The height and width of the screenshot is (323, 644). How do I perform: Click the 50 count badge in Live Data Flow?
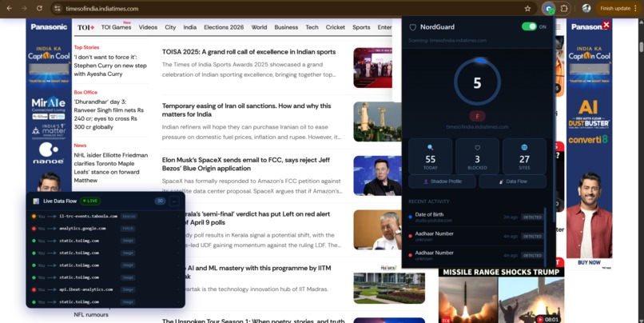(x=160, y=201)
